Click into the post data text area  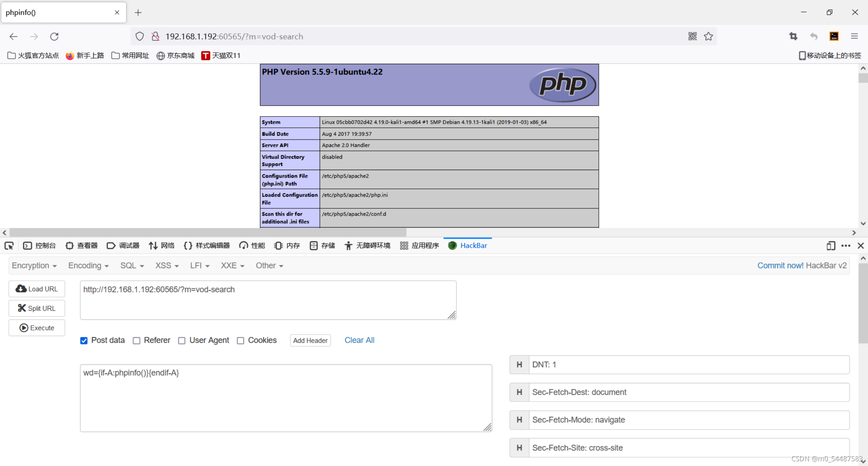(x=286, y=398)
